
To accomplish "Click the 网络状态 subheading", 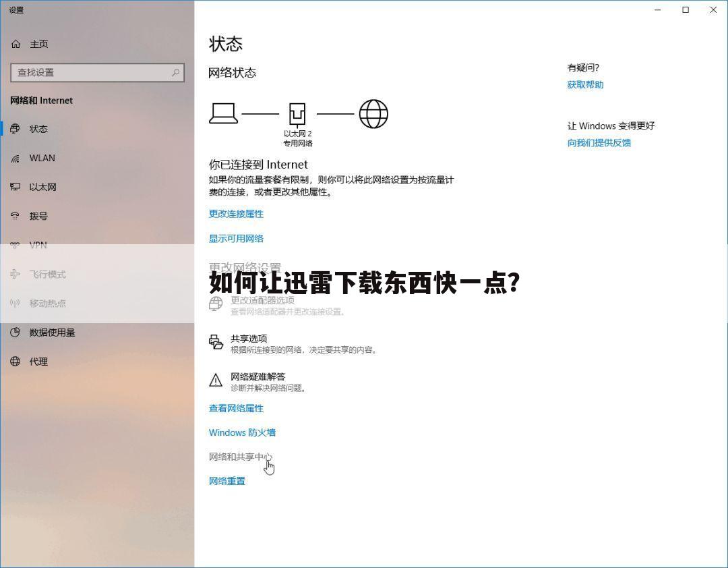I will pos(232,72).
